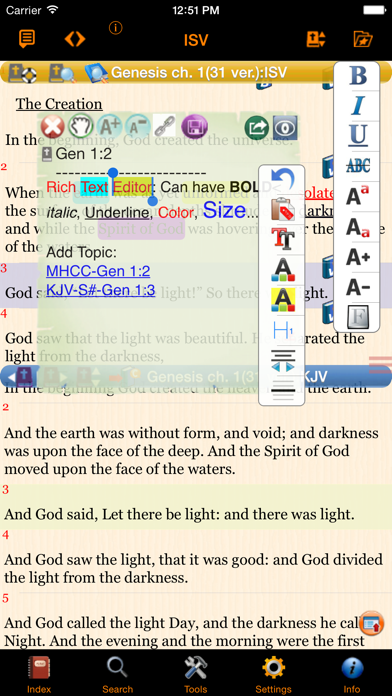
Task: Select KJV verse 4 'And God saw the light'
Action: click(x=193, y=568)
